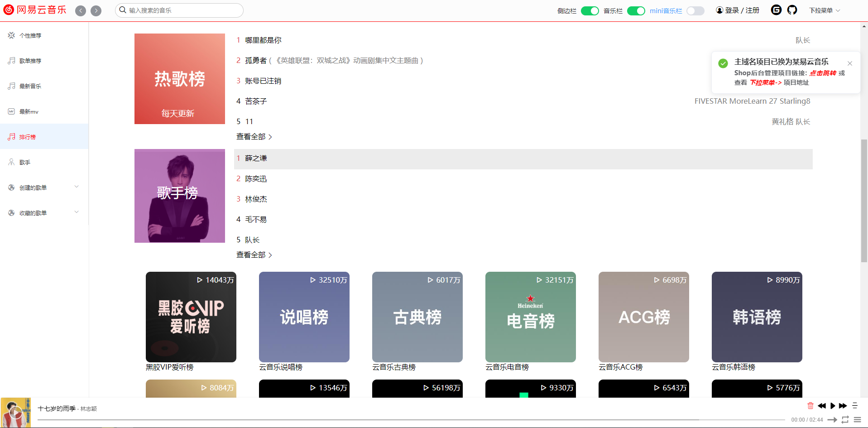Click 查看全部 under the 热歌榜 list
Image resolution: width=868 pixels, height=428 pixels.
(254, 137)
